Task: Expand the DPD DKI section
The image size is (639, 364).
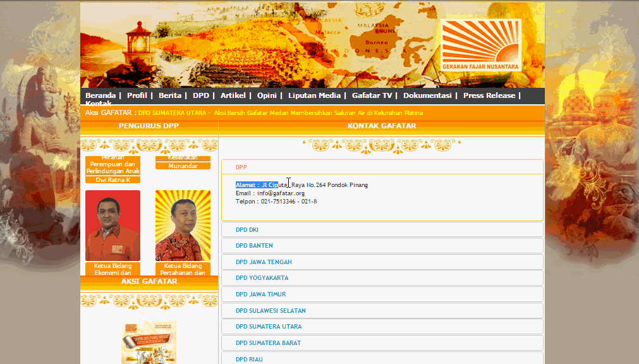Action: point(382,229)
